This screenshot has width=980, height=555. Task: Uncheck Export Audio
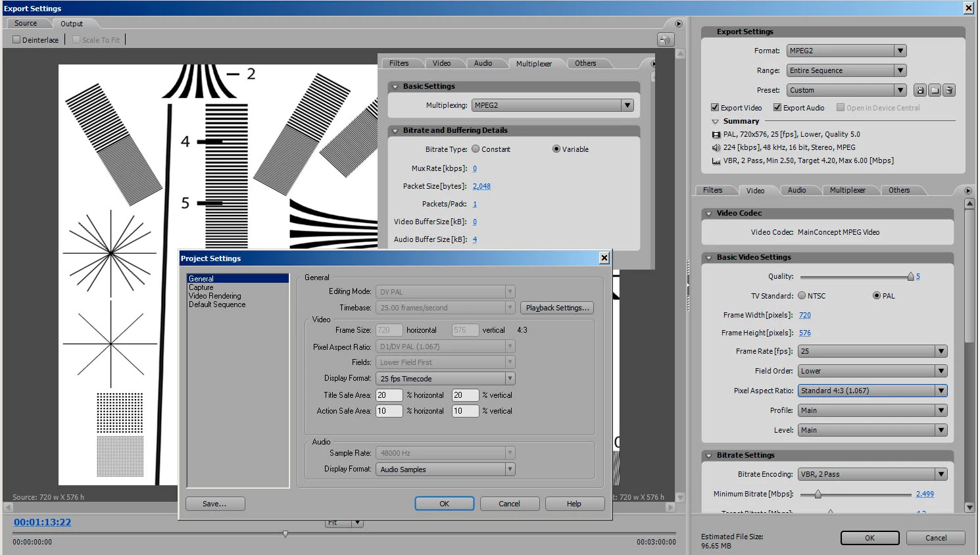pos(777,107)
